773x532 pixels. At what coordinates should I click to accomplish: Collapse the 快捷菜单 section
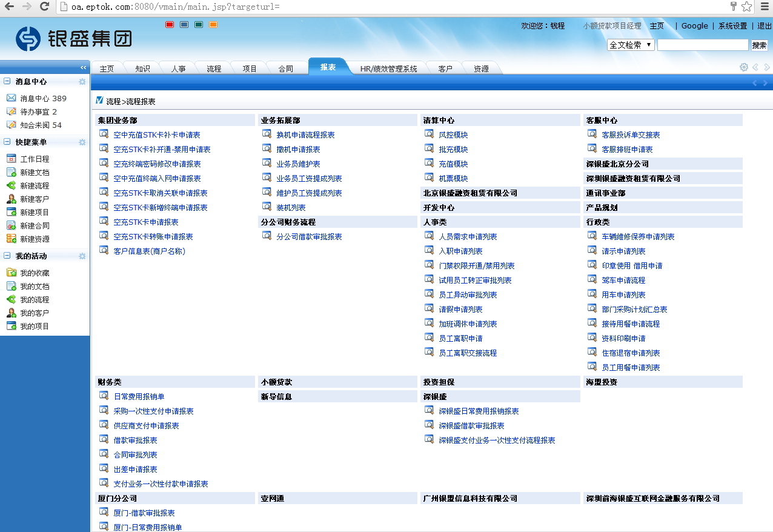point(7,142)
